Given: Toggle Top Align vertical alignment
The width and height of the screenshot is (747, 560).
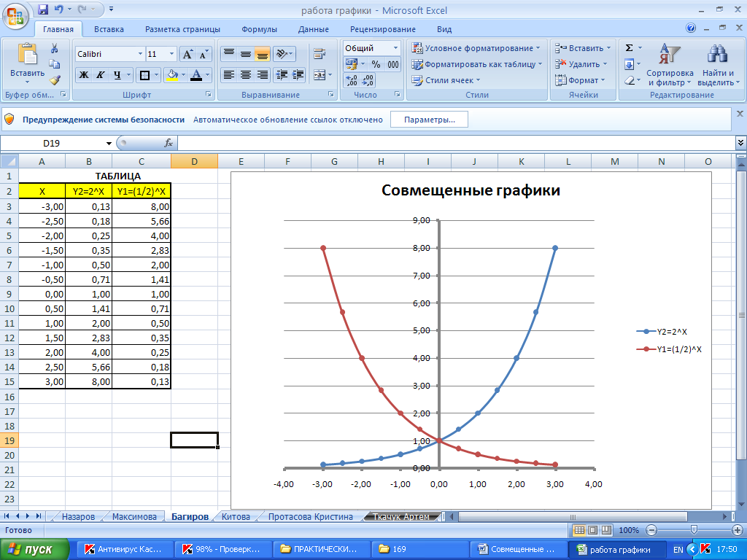Looking at the screenshot, I should [x=229, y=54].
